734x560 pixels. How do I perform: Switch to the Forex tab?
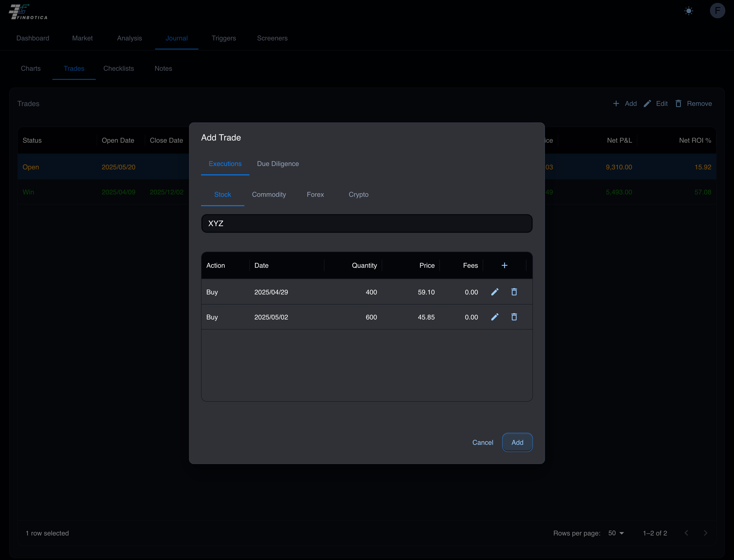[x=315, y=194]
